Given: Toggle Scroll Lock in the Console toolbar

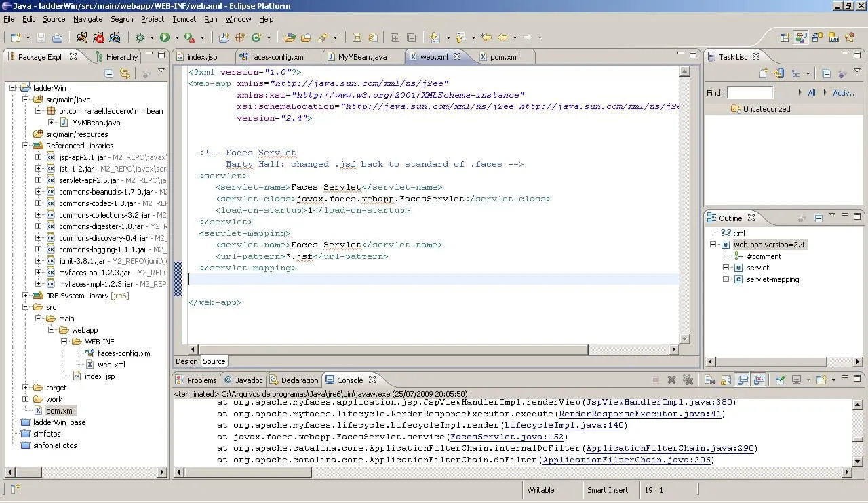Looking at the screenshot, I should coord(726,380).
